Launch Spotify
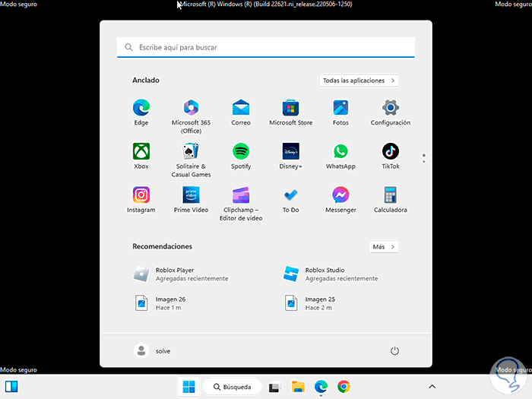 tap(241, 156)
